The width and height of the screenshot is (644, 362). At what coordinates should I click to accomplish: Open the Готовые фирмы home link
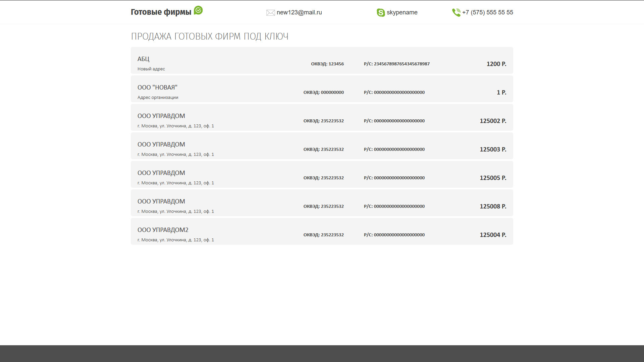[161, 12]
